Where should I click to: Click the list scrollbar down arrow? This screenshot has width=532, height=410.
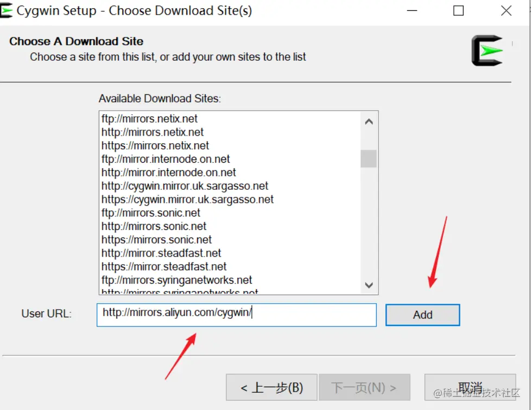point(369,285)
